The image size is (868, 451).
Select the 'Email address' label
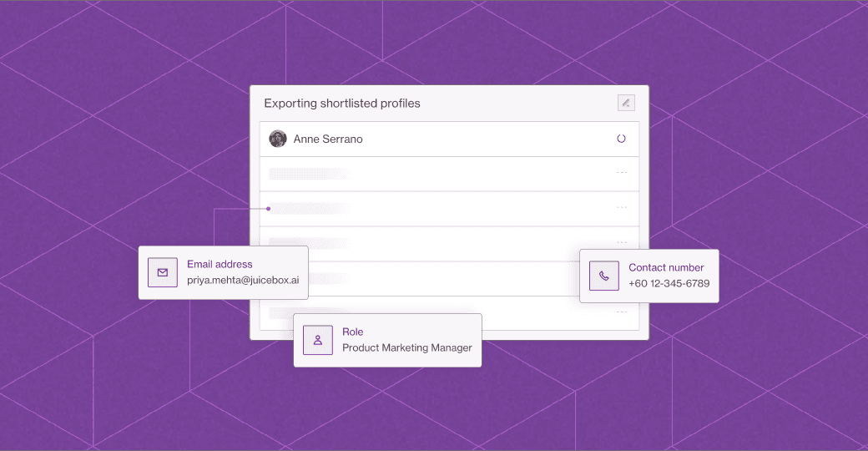click(220, 265)
